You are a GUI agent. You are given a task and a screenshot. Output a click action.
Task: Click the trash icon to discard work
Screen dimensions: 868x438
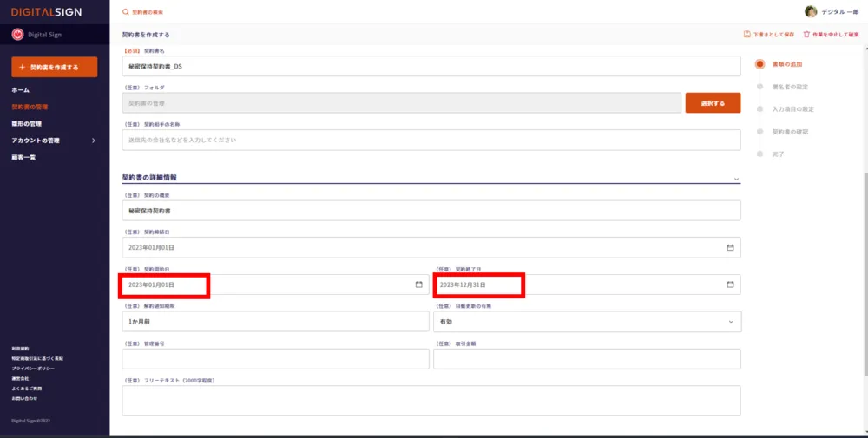click(x=806, y=35)
